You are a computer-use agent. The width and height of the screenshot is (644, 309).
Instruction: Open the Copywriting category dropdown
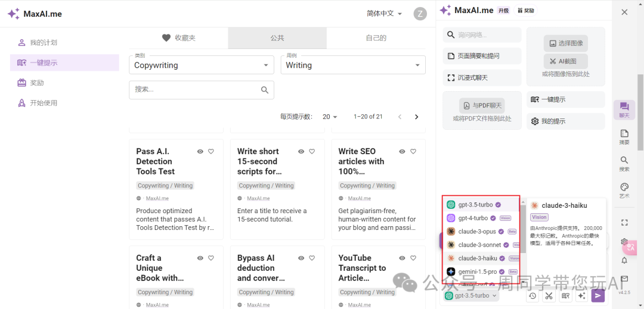click(x=202, y=65)
